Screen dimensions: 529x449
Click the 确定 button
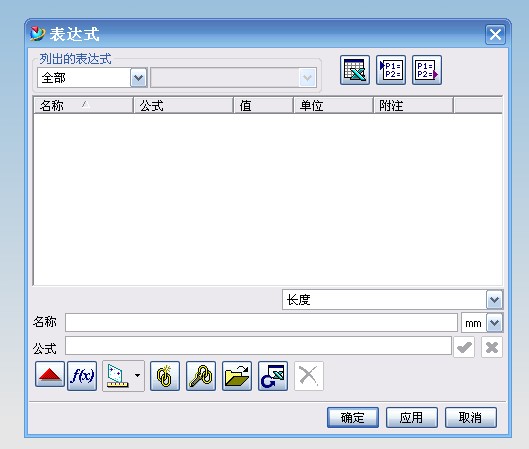(x=353, y=418)
